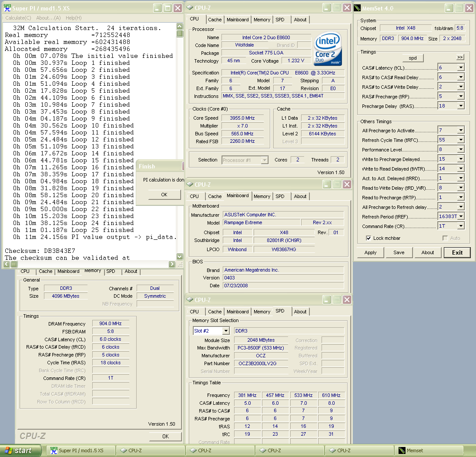Click the DRAM Frequency 904.0 MHz value
The height and width of the screenshot is (457, 476).
point(111,324)
